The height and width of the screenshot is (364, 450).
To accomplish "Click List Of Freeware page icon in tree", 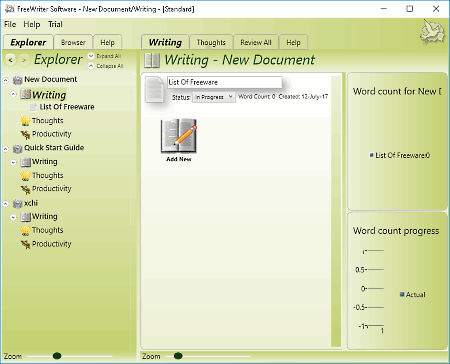I will (x=33, y=107).
